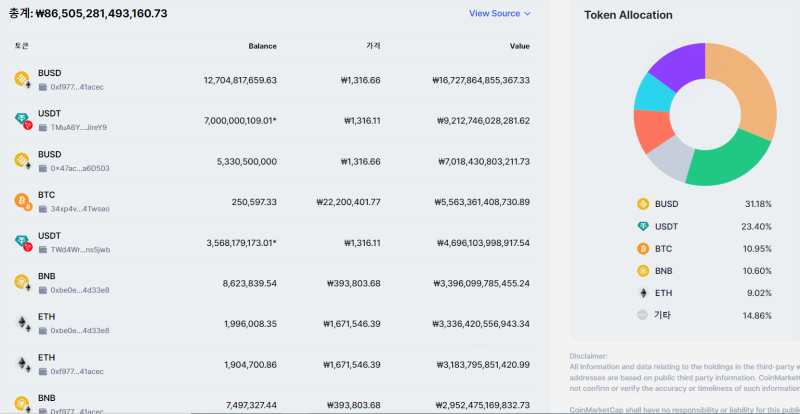Click the Value column header
The image size is (800, 414).
pos(519,46)
